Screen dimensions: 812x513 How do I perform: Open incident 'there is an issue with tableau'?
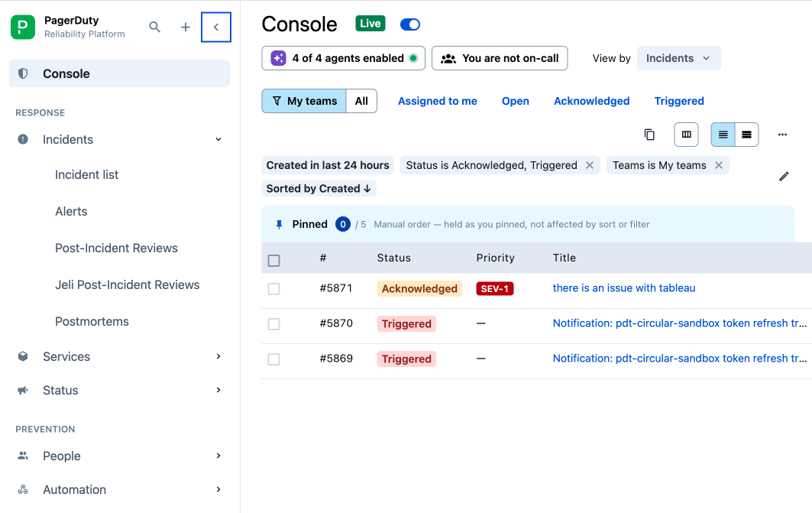(x=624, y=288)
